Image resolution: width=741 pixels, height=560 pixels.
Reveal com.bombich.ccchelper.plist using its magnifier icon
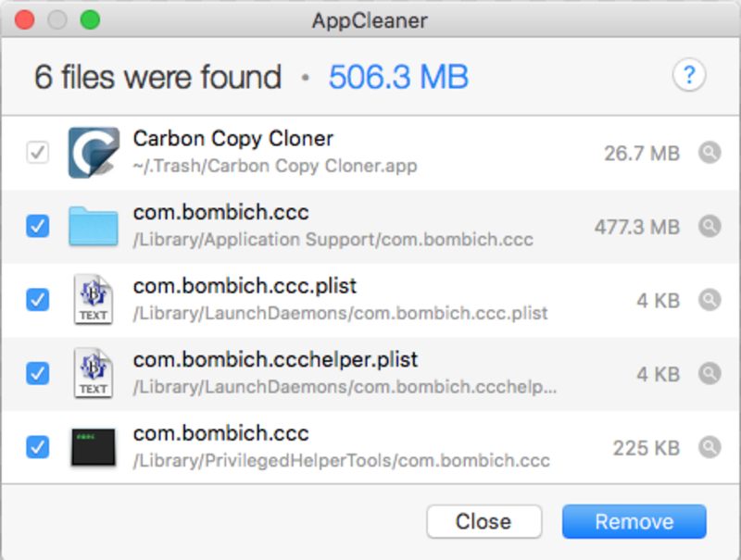click(710, 374)
